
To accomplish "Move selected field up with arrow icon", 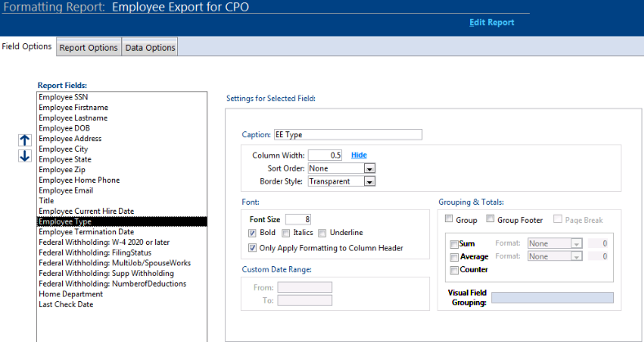I will (x=24, y=140).
